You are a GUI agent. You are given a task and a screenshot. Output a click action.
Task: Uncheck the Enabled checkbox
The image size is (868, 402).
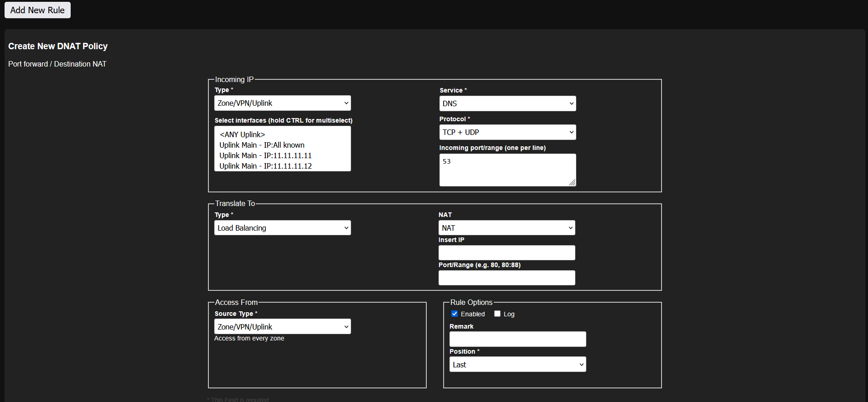(455, 314)
